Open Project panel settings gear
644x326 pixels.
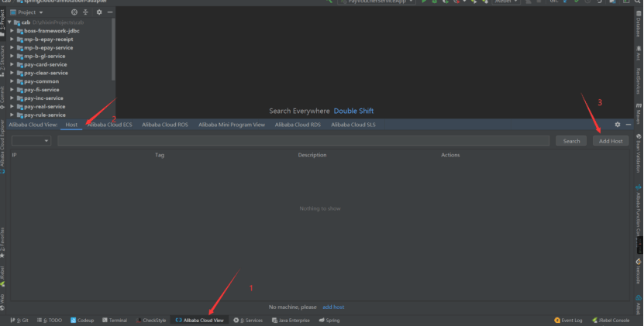(99, 12)
